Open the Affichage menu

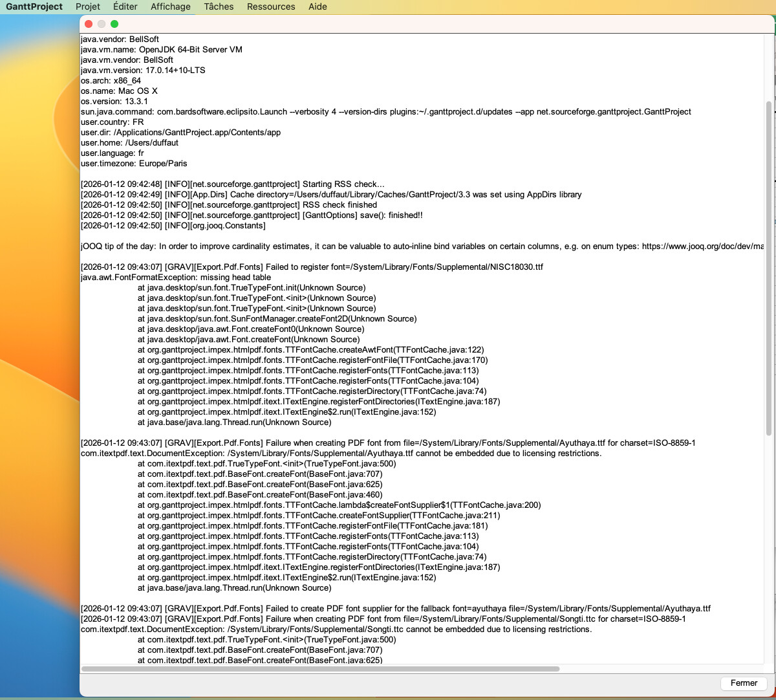[171, 6]
